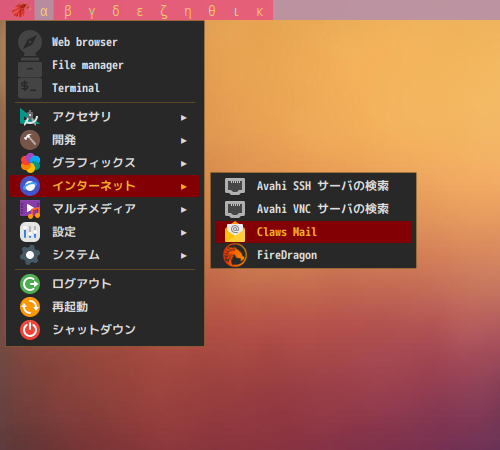The width and height of the screenshot is (500, 450).
Task: Expand the 設定 submenu arrow
Action: tap(183, 233)
